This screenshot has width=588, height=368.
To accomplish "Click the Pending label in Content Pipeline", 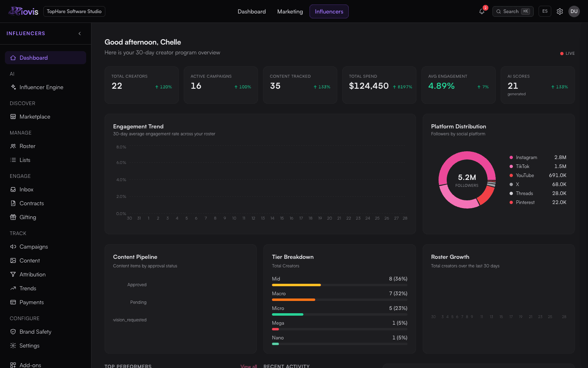I will (x=138, y=302).
